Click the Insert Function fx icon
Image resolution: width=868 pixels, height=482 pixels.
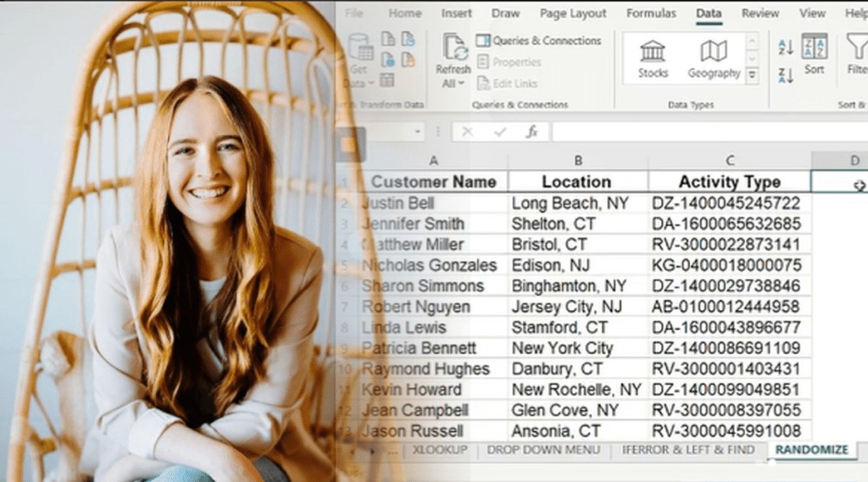531,132
